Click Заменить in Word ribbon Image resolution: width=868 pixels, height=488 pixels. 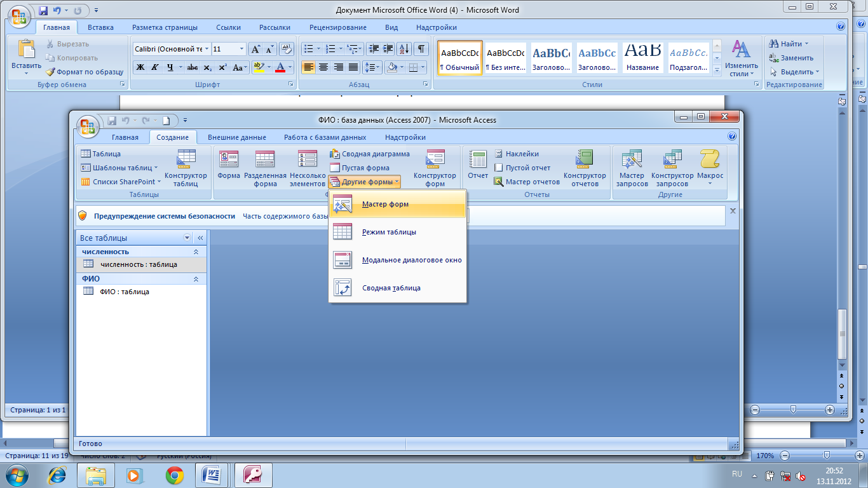[x=791, y=58]
